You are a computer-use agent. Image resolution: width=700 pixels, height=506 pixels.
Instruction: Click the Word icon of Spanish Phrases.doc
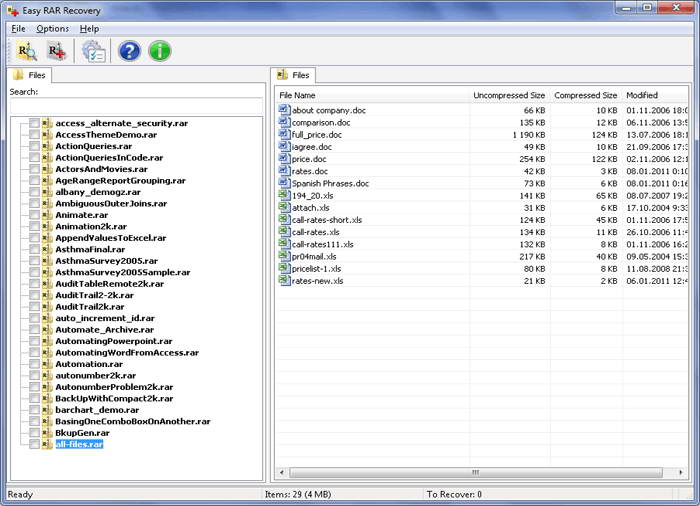(x=284, y=182)
